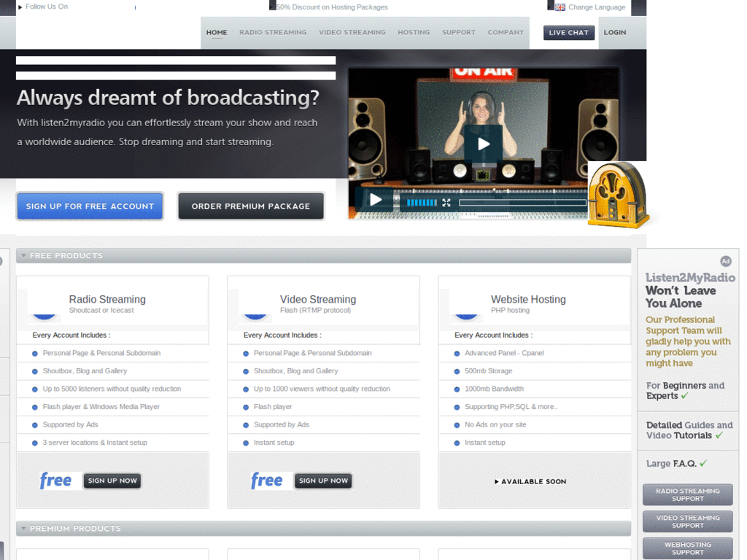The height and width of the screenshot is (560, 747).
Task: Click Available Soon under Website Hosting
Action: (530, 481)
